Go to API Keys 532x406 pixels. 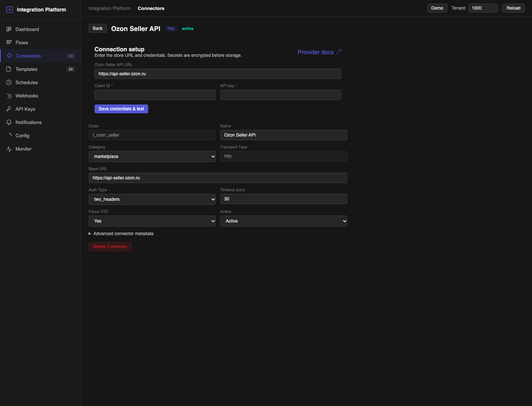coord(41,109)
